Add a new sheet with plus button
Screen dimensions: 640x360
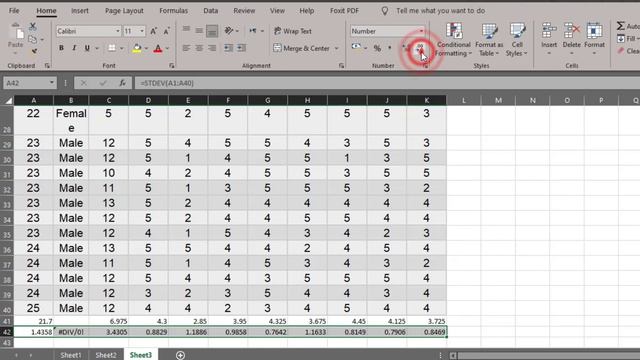pos(180,355)
